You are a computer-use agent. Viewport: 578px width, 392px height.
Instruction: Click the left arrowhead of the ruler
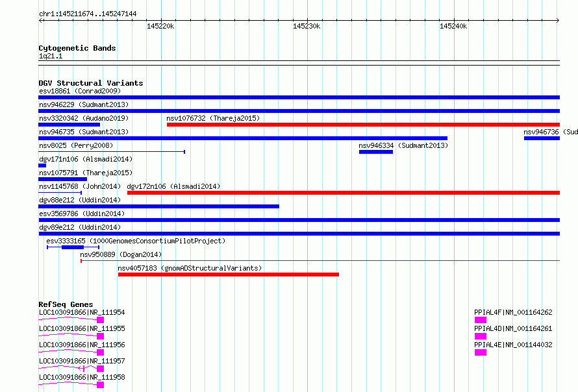(x=40, y=20)
